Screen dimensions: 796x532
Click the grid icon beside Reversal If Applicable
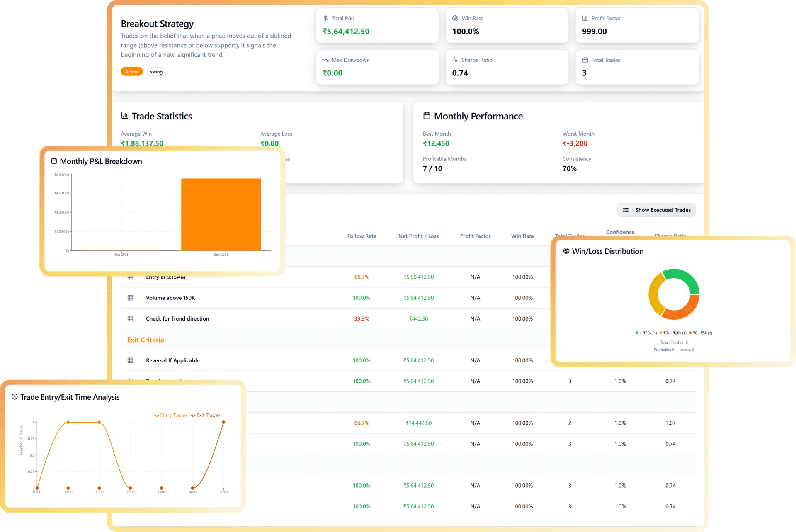click(x=130, y=360)
